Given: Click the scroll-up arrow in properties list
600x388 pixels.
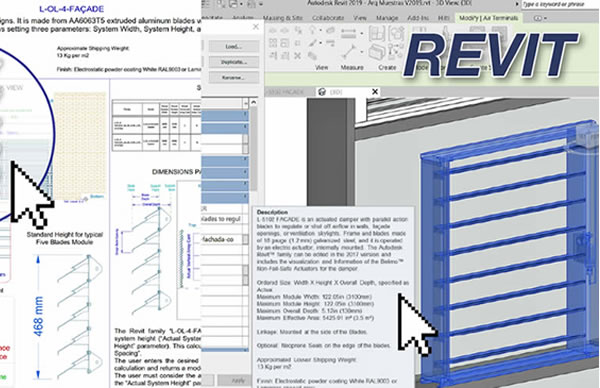Looking at the screenshot, I should point(253,103).
